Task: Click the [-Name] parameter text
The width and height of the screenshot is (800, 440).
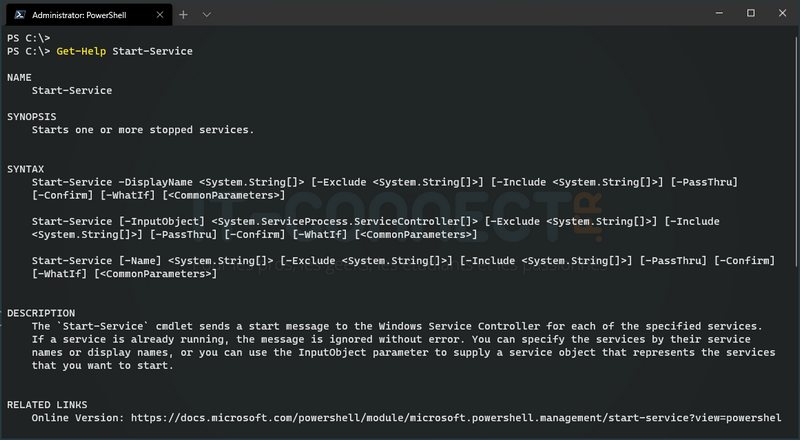Action: point(140,261)
